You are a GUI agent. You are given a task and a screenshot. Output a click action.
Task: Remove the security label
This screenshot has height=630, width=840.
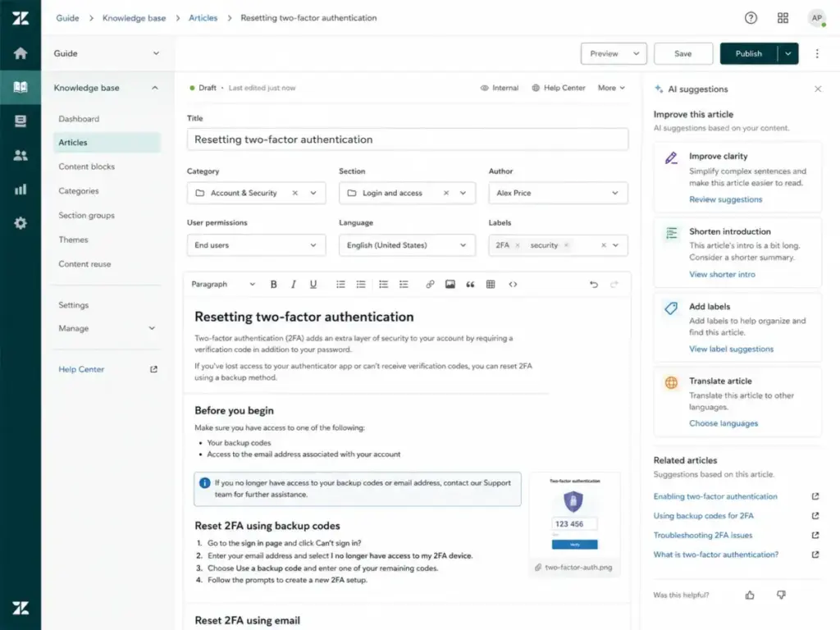tap(566, 245)
